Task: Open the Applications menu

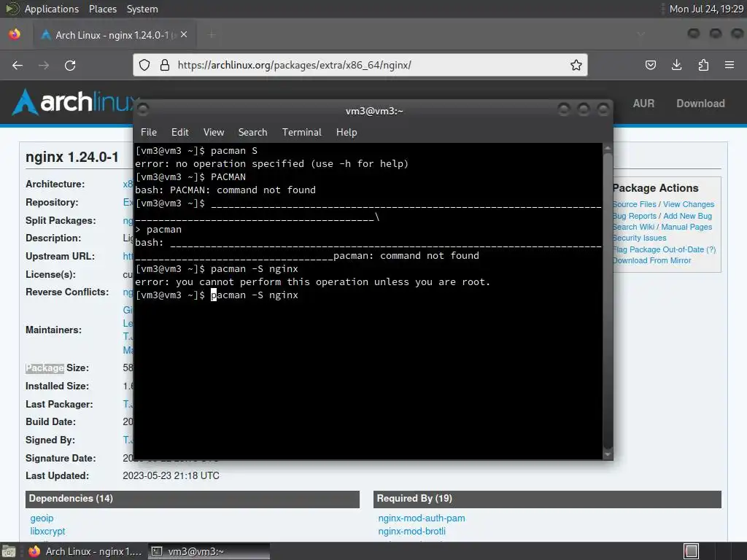Action: tap(52, 9)
